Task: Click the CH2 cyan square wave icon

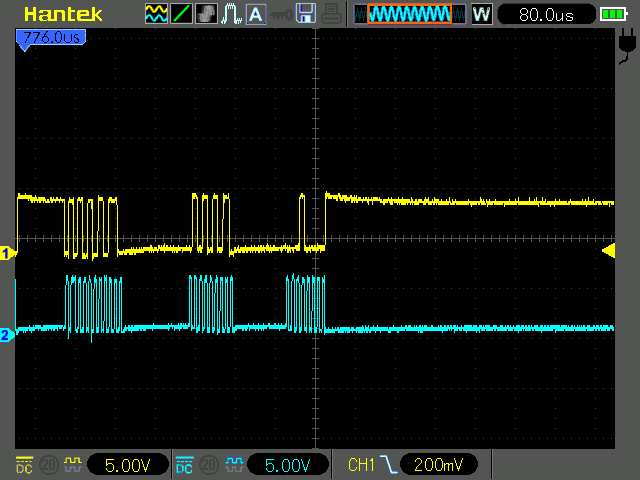Action: pos(234,464)
